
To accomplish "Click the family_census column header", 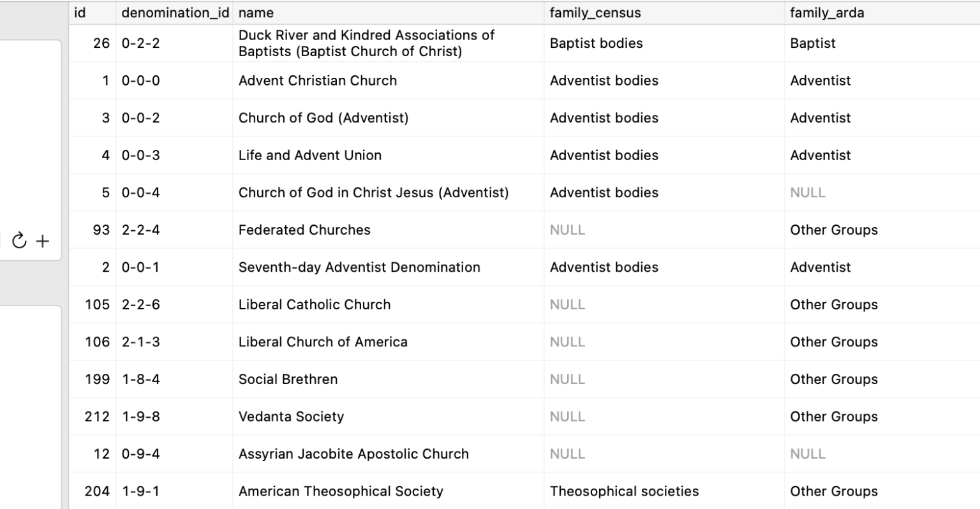I will coord(595,13).
